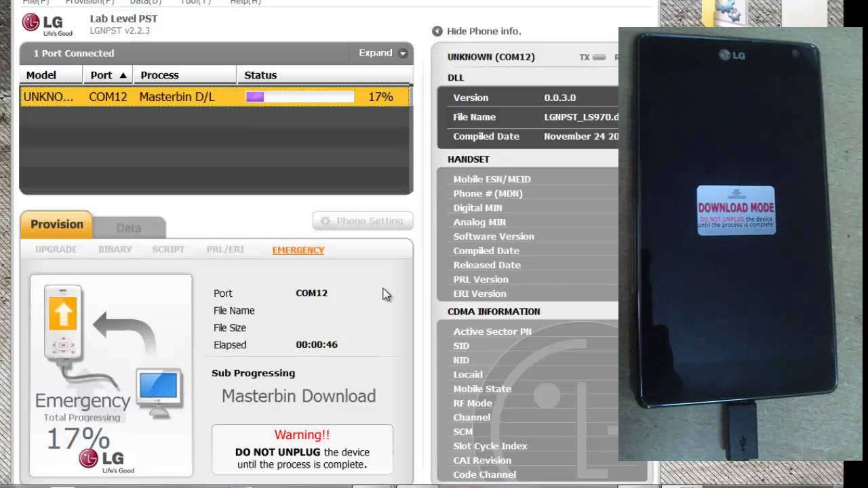Click the 'Warning!!' do not unplug notice

pos(302,449)
